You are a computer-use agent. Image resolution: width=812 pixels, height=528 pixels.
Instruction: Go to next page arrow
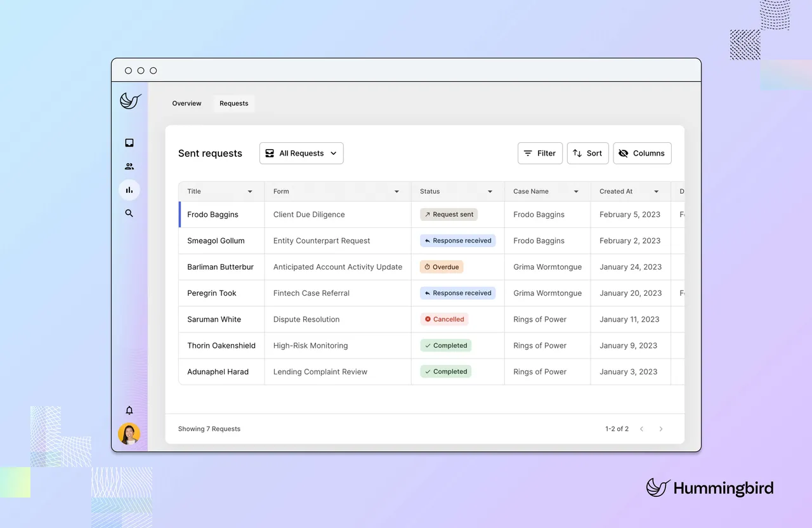point(661,429)
